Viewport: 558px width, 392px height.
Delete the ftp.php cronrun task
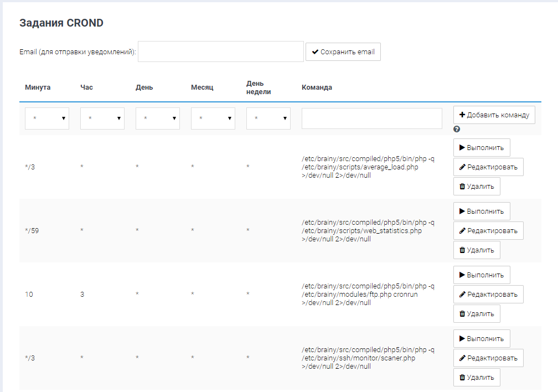click(477, 314)
